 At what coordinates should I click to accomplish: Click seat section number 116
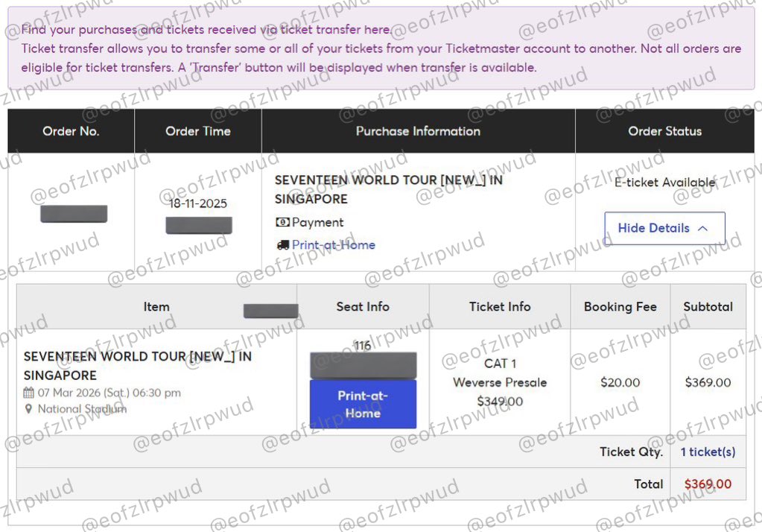pos(363,346)
